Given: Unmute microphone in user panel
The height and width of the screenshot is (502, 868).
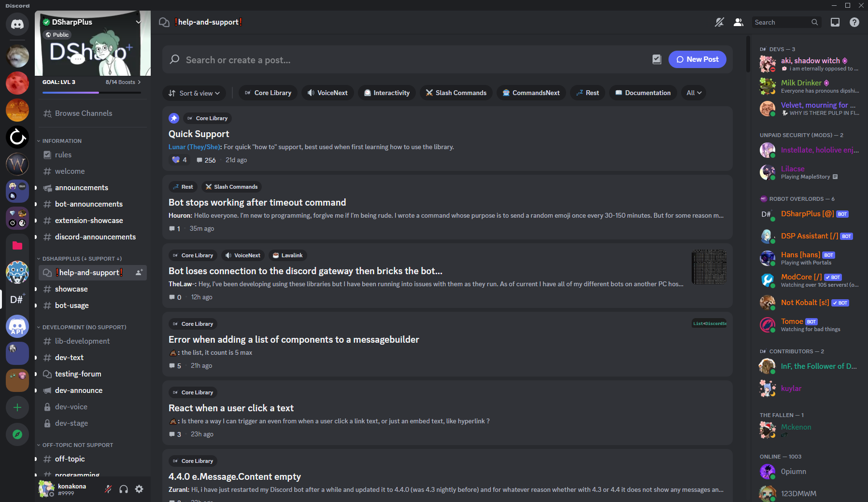Looking at the screenshot, I should [108, 489].
